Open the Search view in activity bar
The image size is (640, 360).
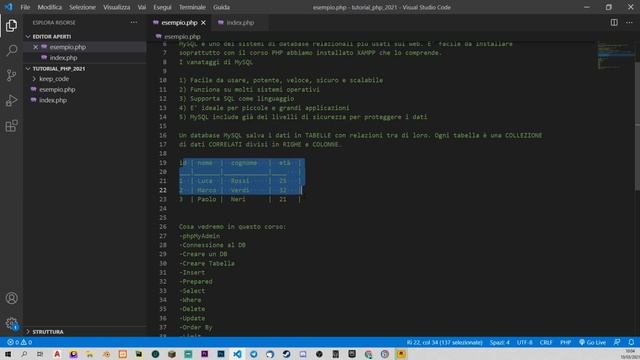(x=11, y=50)
